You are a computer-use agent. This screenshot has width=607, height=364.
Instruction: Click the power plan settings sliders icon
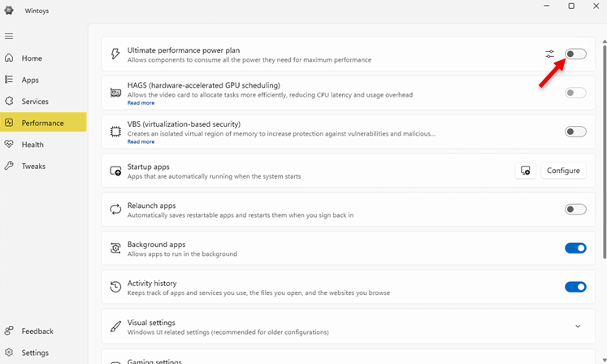(x=550, y=54)
